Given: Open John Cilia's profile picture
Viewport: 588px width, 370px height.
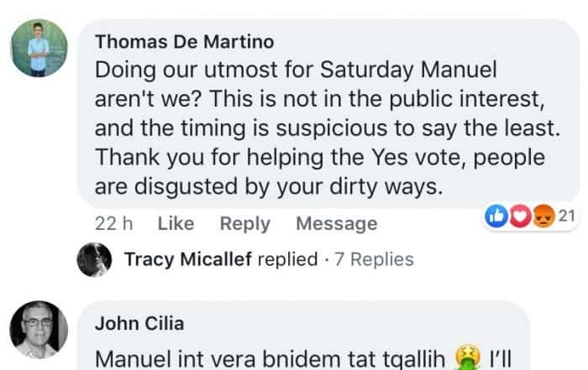Looking at the screenshot, I should [x=39, y=328].
